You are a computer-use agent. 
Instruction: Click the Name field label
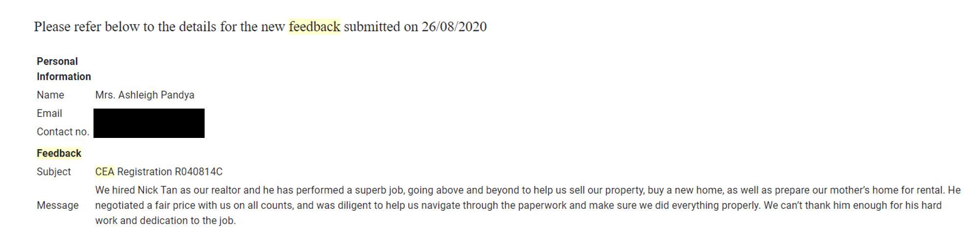point(50,95)
